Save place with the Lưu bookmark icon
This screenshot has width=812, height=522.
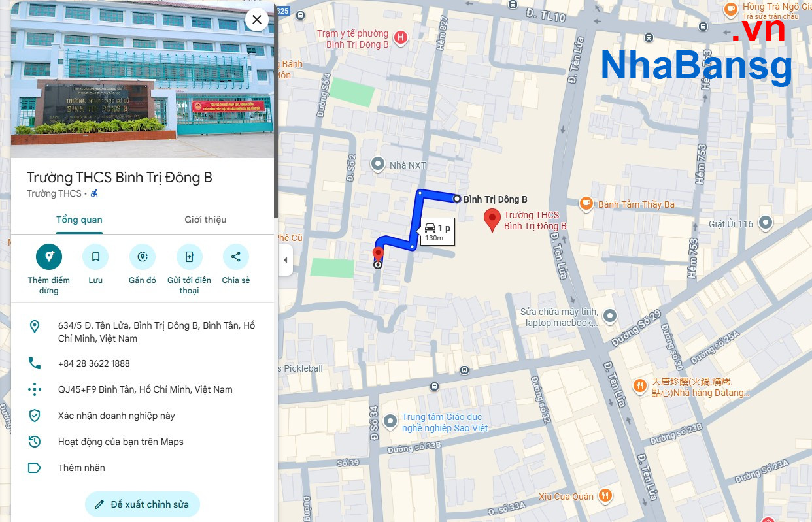(95, 257)
